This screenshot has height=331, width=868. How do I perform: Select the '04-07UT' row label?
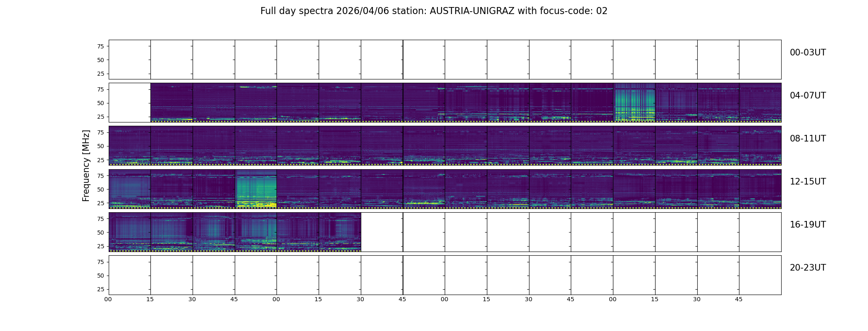coord(808,96)
